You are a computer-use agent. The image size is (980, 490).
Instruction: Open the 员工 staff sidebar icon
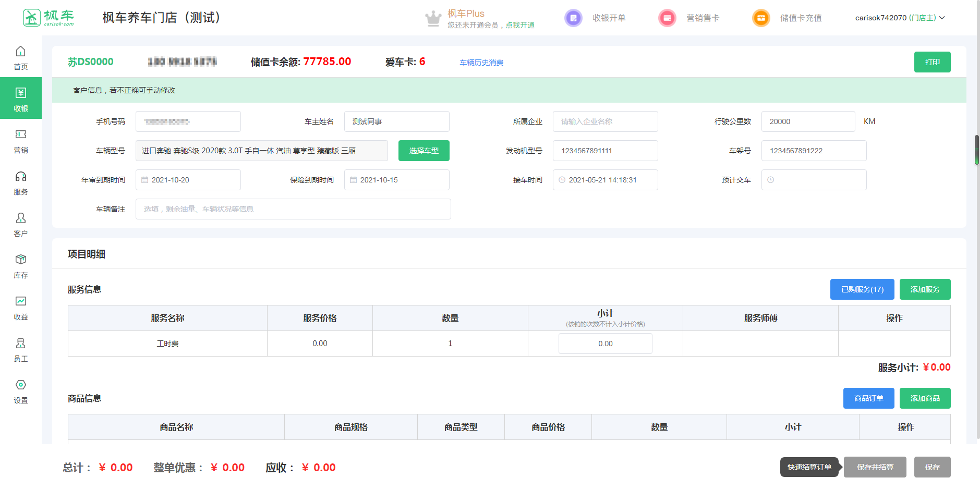click(20, 344)
